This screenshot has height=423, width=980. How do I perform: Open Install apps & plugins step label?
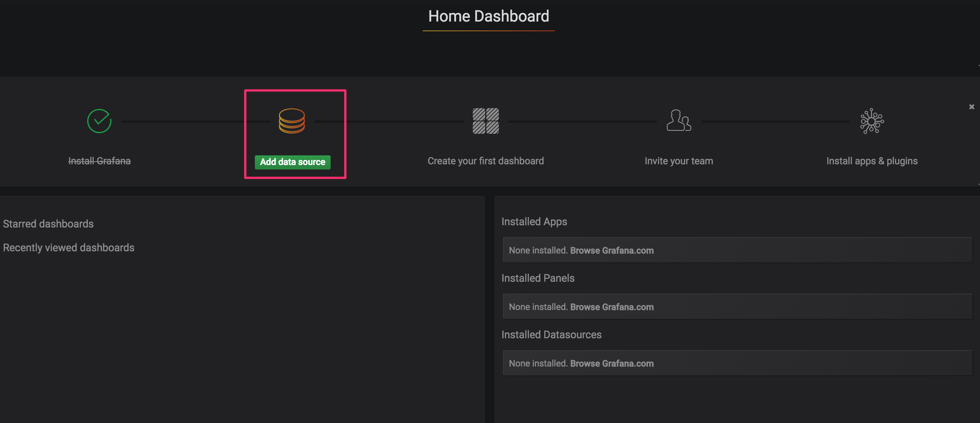pos(872,161)
